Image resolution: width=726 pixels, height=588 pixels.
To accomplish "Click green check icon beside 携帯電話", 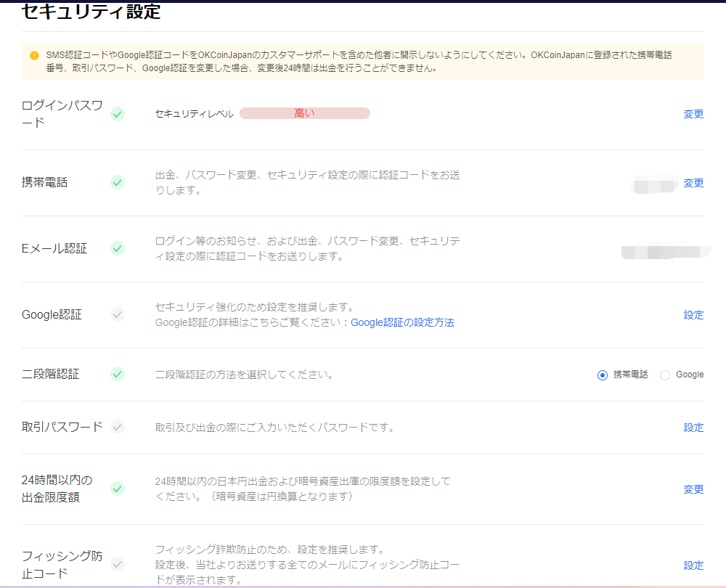I will [118, 182].
